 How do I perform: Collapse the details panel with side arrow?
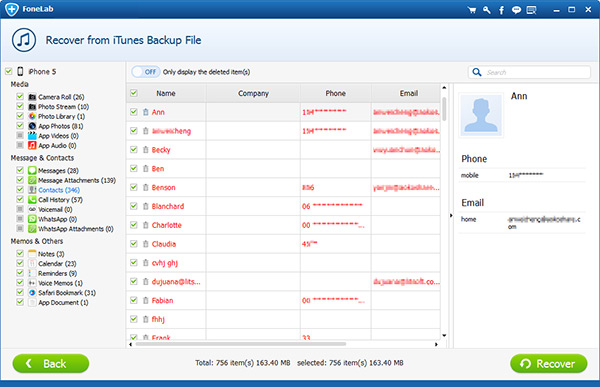click(451, 216)
